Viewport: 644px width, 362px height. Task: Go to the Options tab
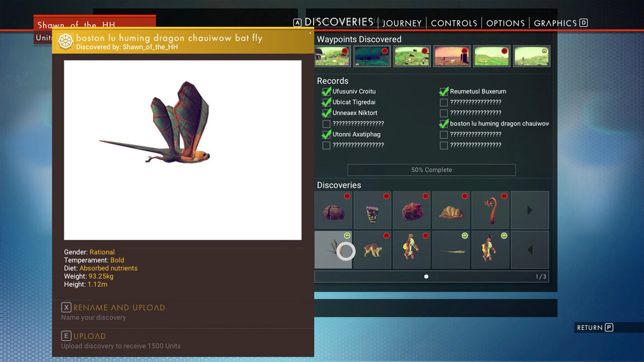505,23
